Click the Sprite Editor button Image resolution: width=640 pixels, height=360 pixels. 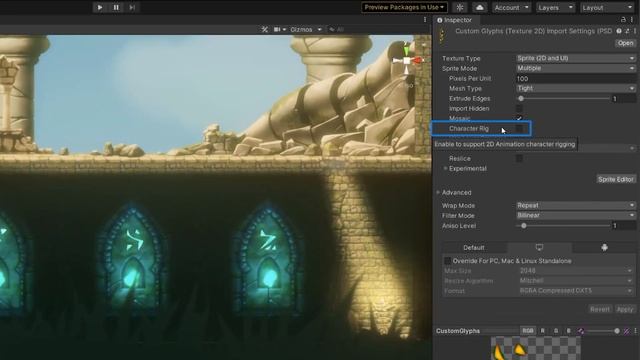tap(616, 179)
